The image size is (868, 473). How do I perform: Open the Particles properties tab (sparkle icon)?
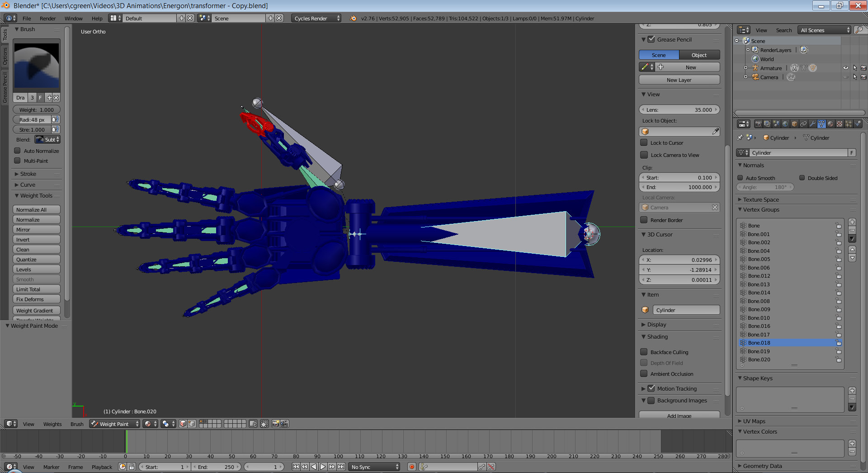point(849,124)
